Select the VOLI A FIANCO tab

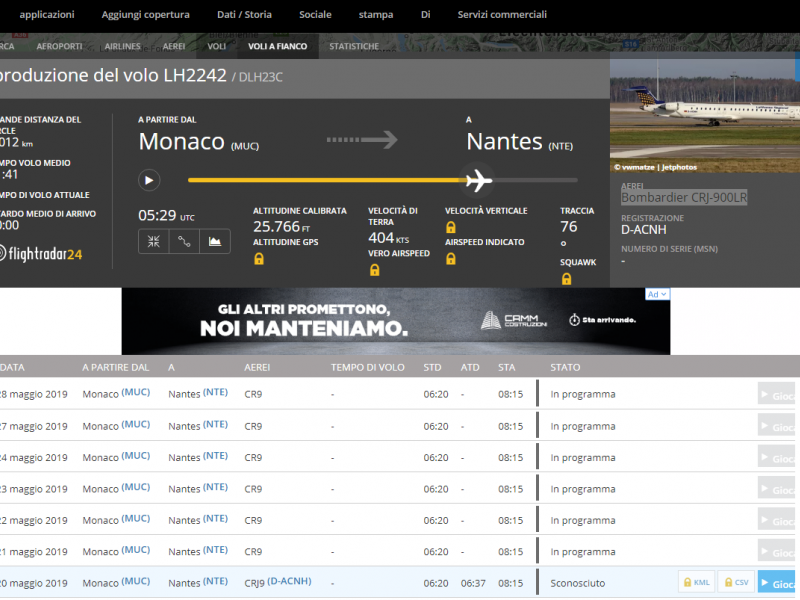[278, 46]
